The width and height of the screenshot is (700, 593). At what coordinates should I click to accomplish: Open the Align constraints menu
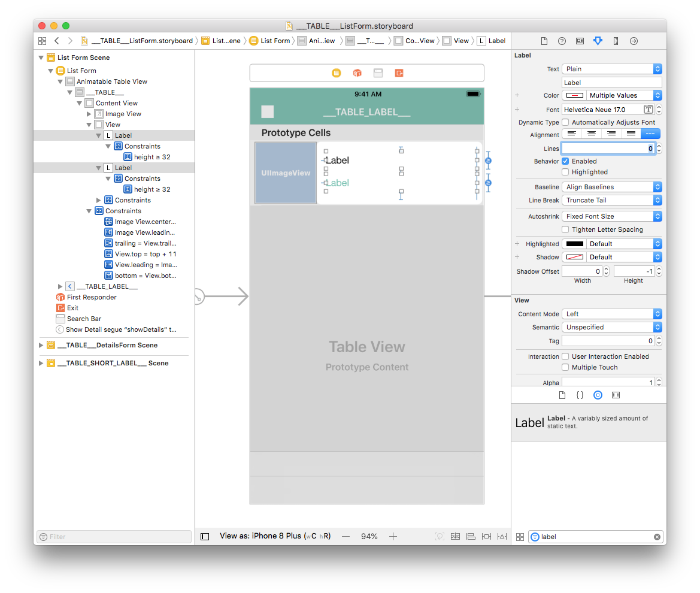point(471,536)
